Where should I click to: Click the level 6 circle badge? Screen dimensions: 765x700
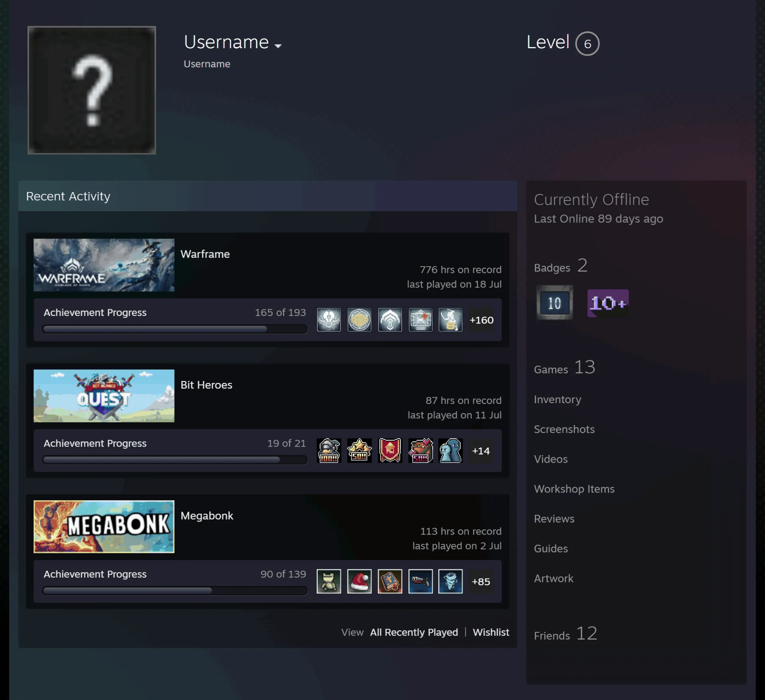pos(587,43)
